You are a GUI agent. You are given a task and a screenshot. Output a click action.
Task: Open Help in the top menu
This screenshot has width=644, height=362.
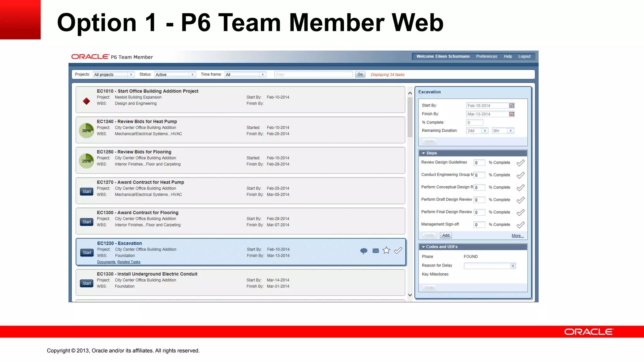(508, 57)
